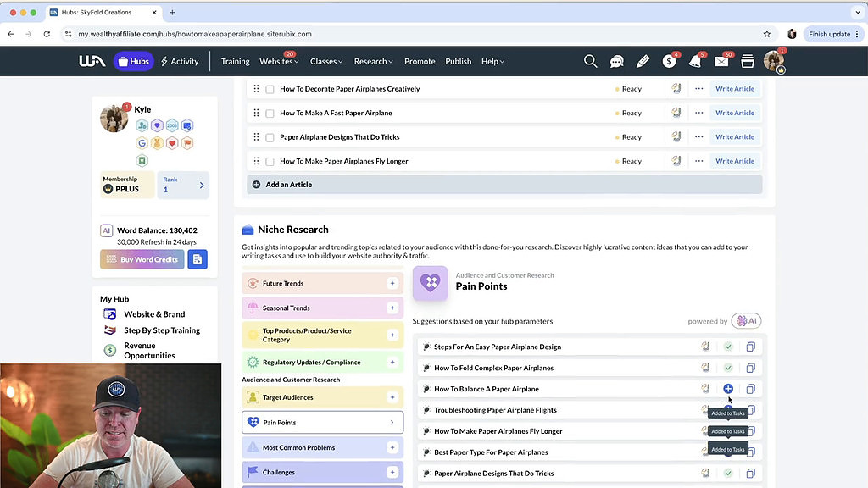
Task: Add 'How To Balance A Paper Airplane' to tasks
Action: [x=728, y=389]
